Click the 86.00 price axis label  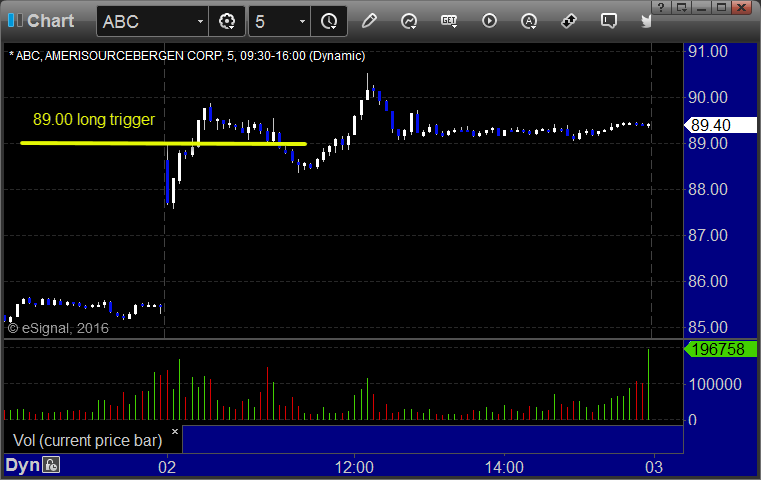pyautogui.click(x=708, y=281)
